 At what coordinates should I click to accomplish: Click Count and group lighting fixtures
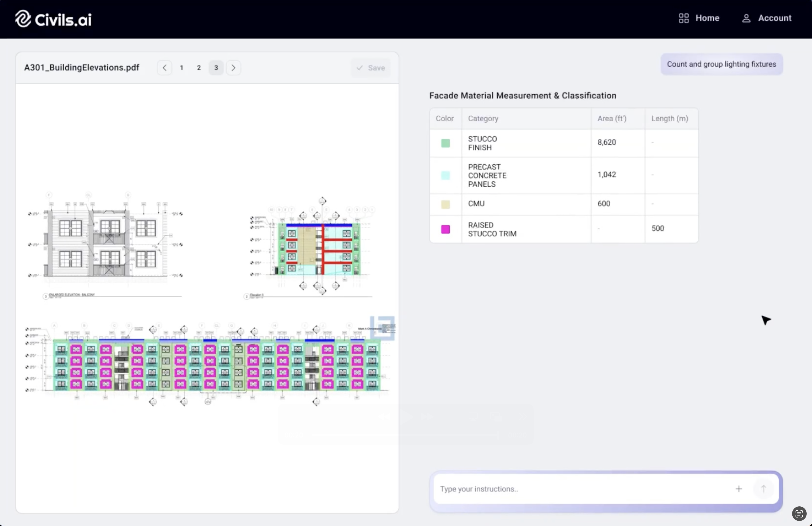click(x=721, y=64)
